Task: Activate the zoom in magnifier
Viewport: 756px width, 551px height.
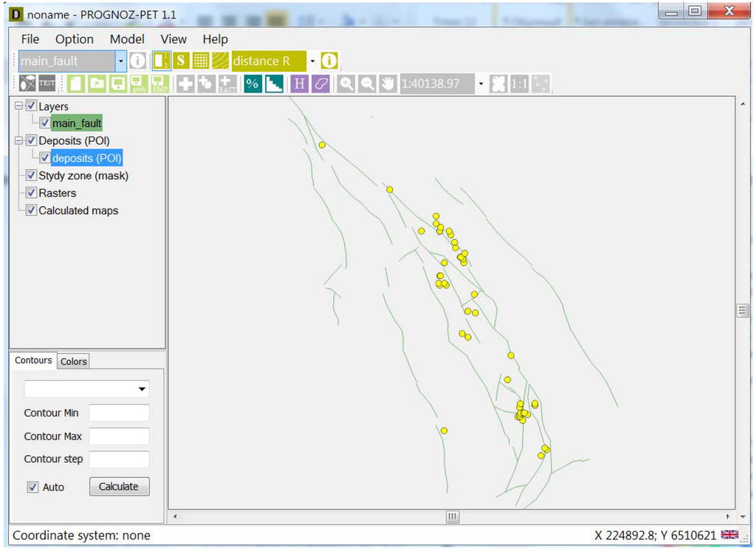Action: pos(346,83)
